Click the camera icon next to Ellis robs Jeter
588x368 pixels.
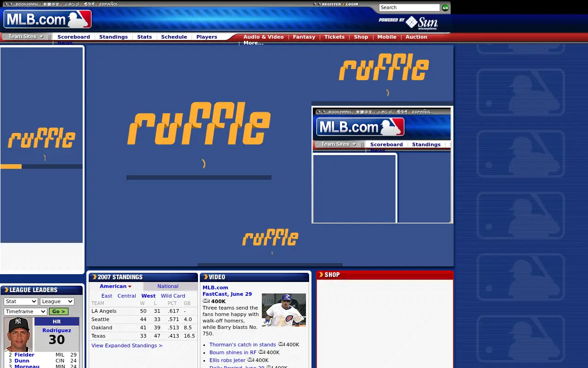tap(251, 360)
